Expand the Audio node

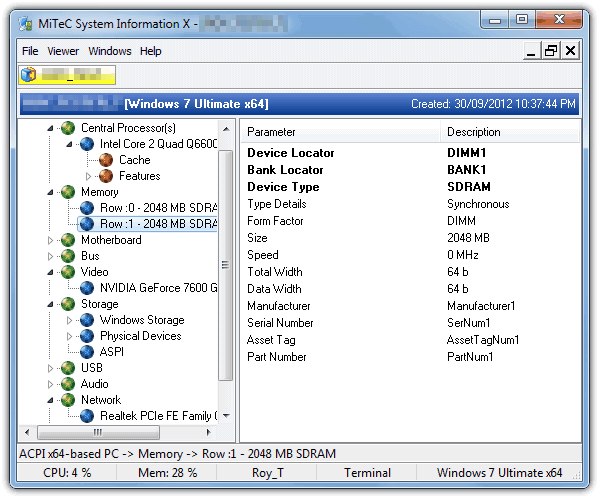pos(50,384)
